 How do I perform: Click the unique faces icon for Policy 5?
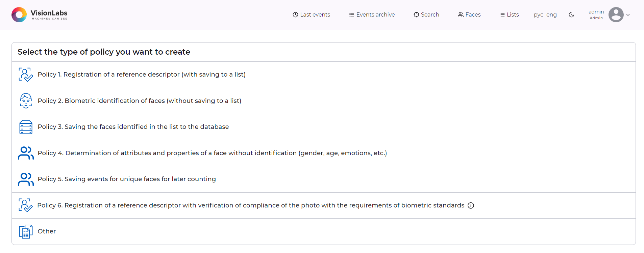coord(25,179)
